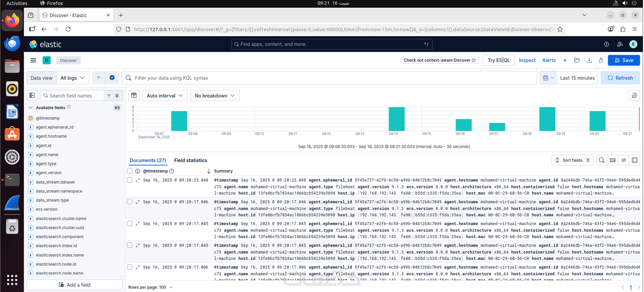644x292 pixels.
Task: Click Add a field button
Action: pos(74,285)
